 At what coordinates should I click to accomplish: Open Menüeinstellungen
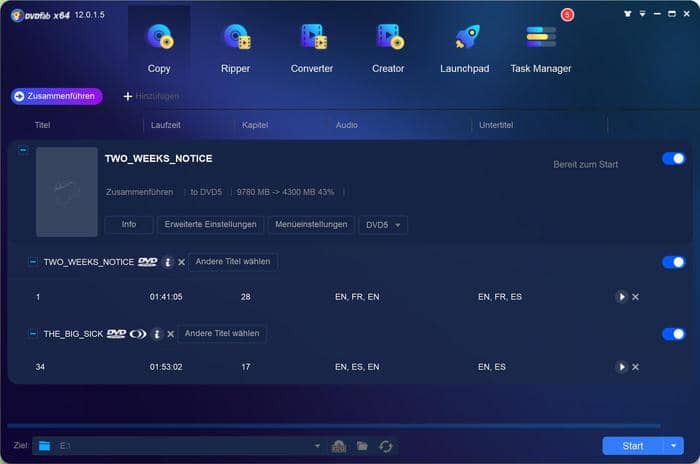coord(311,225)
